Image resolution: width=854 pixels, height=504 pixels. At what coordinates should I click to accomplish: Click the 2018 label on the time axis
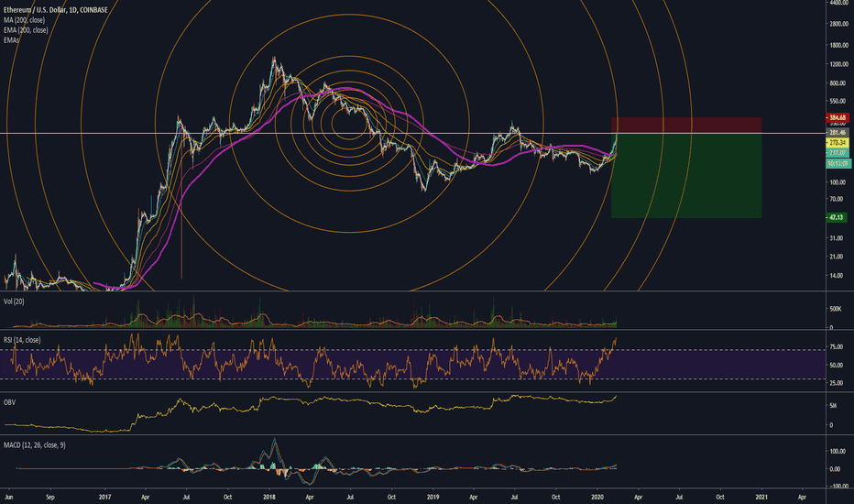point(269,497)
